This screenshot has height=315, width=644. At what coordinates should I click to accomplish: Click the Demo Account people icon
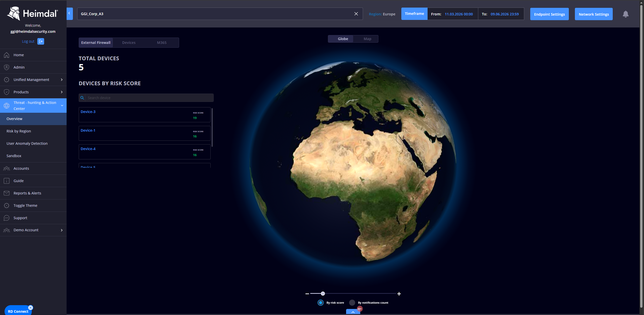[x=7, y=230]
